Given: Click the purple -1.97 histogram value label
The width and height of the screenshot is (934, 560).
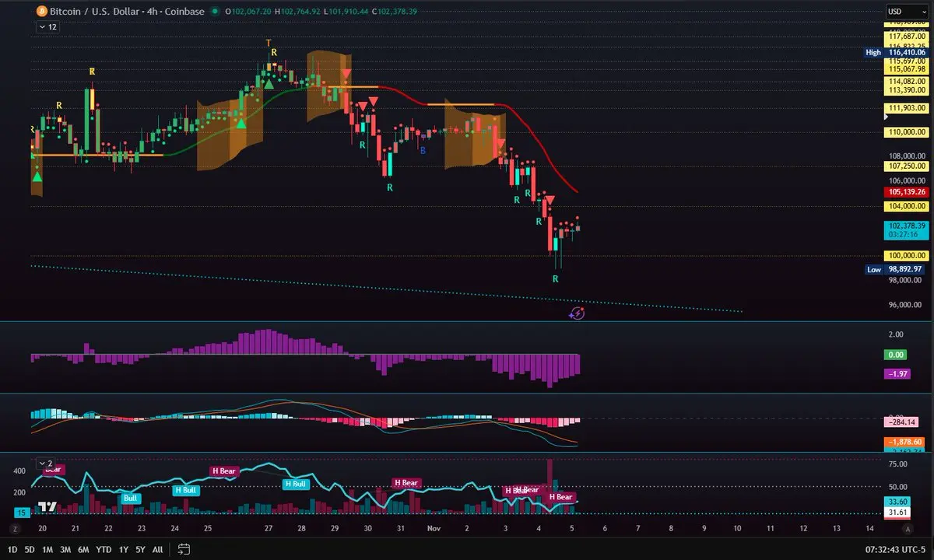Looking at the screenshot, I should click(x=896, y=374).
